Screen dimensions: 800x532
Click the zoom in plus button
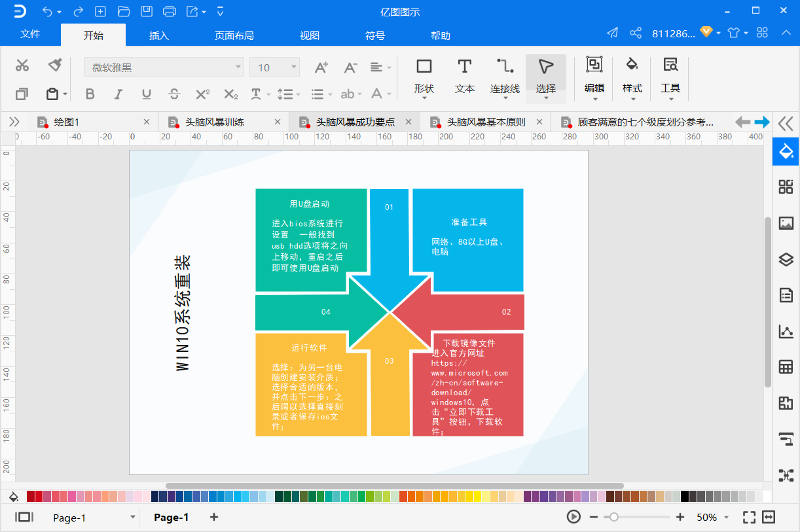coord(680,517)
